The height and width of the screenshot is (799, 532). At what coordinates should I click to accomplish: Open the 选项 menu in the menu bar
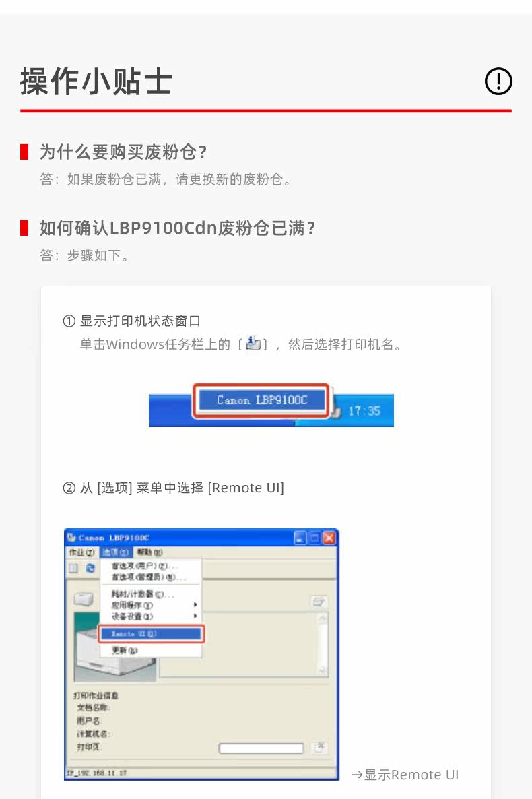click(116, 552)
